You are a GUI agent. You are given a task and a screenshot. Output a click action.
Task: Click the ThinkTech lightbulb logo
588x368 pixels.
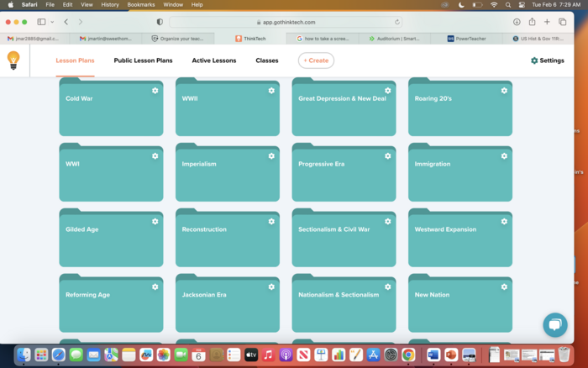pos(13,60)
